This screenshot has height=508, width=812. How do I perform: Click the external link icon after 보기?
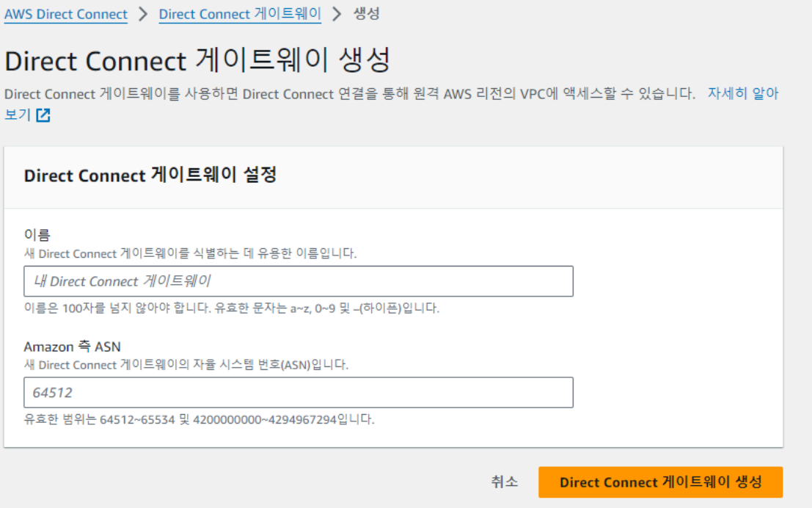[43, 115]
